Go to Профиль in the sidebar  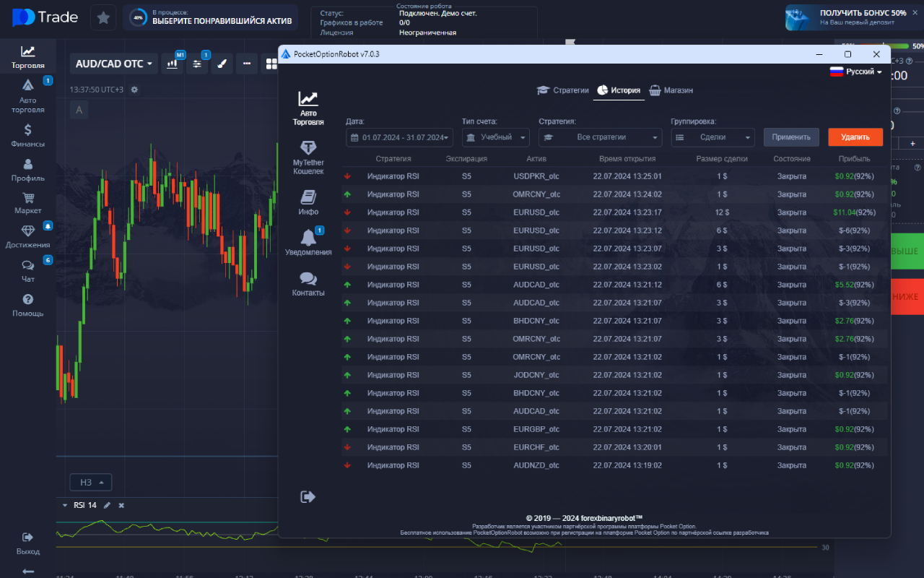[x=28, y=170]
